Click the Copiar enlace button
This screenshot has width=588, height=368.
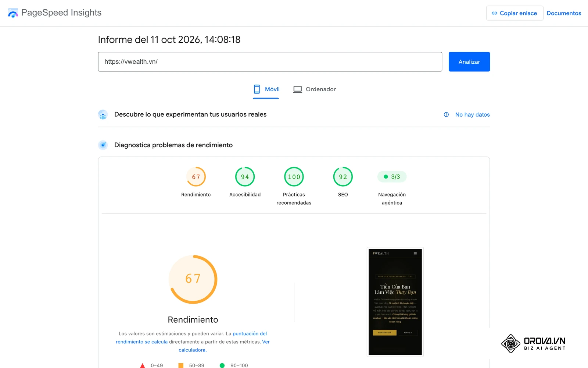point(514,13)
